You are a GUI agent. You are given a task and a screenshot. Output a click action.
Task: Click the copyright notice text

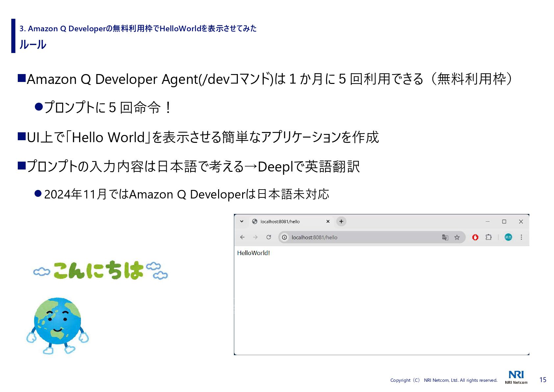tap(444, 380)
